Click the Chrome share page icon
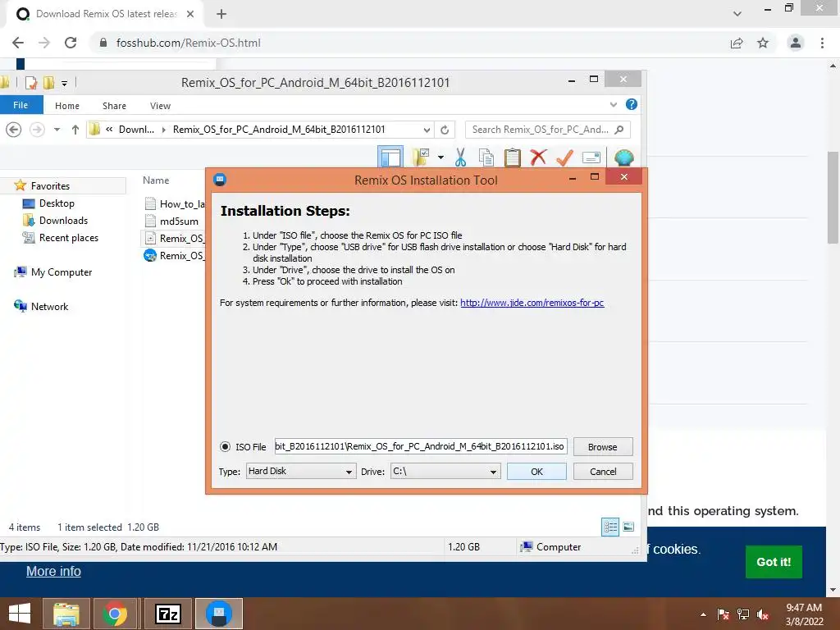 click(737, 43)
